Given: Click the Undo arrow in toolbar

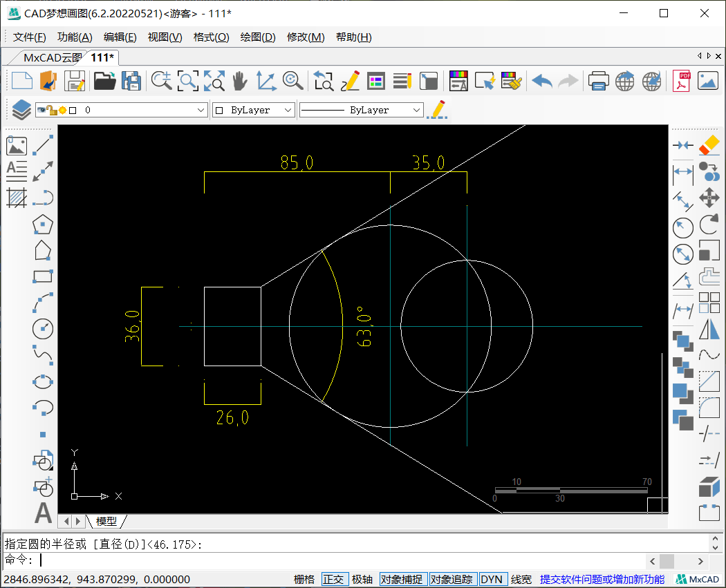Looking at the screenshot, I should pos(542,82).
